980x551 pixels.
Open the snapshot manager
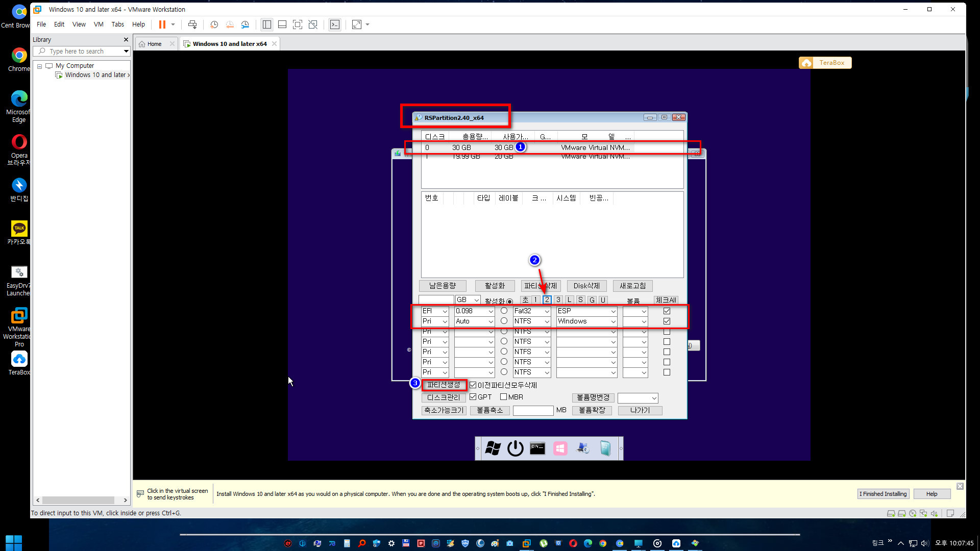point(245,24)
